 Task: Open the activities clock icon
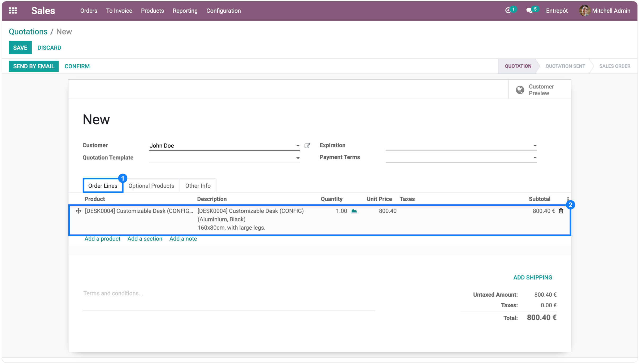[x=508, y=10]
